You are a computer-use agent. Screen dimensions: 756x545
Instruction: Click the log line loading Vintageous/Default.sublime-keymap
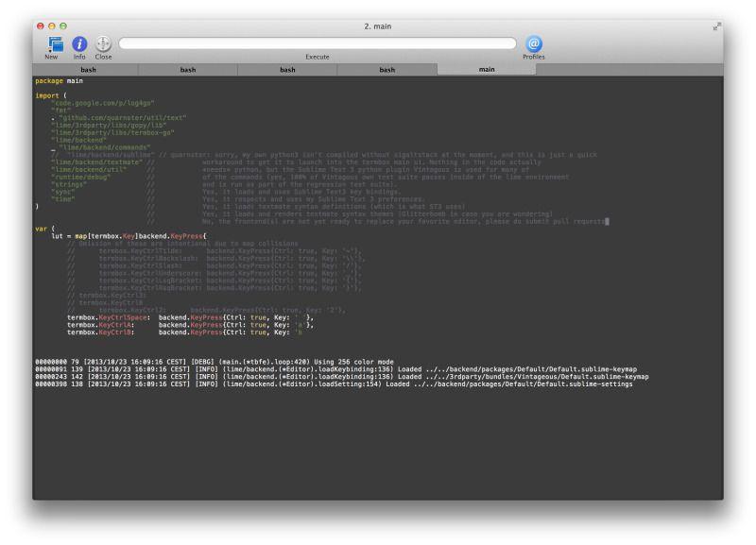(x=342, y=377)
